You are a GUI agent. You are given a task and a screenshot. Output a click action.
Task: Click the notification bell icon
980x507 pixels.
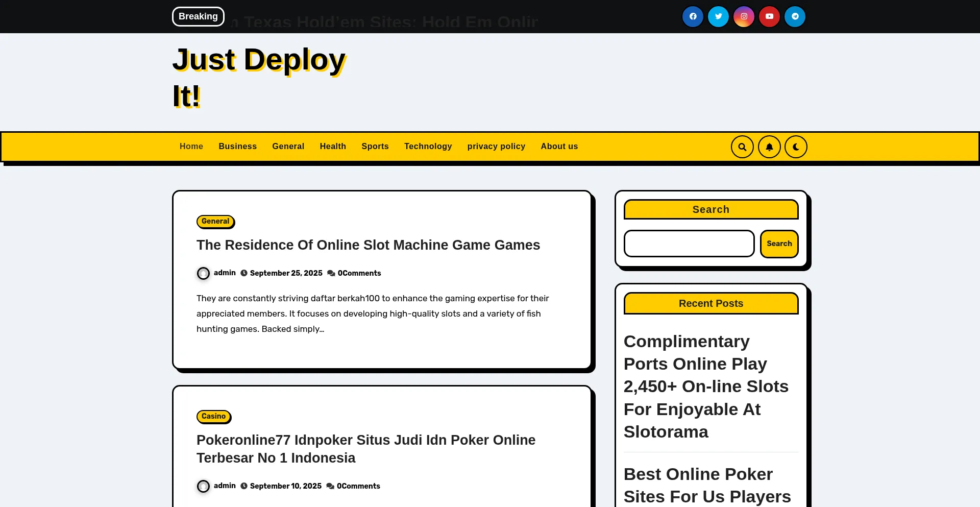(769, 147)
